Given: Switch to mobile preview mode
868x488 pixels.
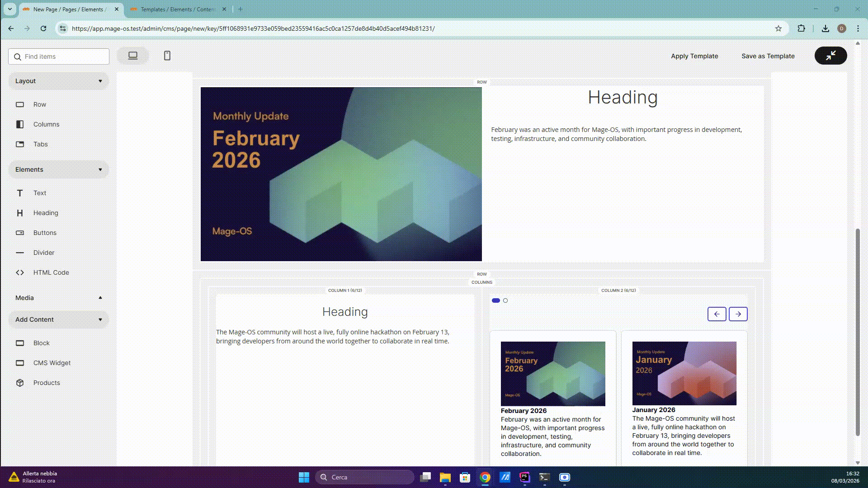Looking at the screenshot, I should click(167, 56).
